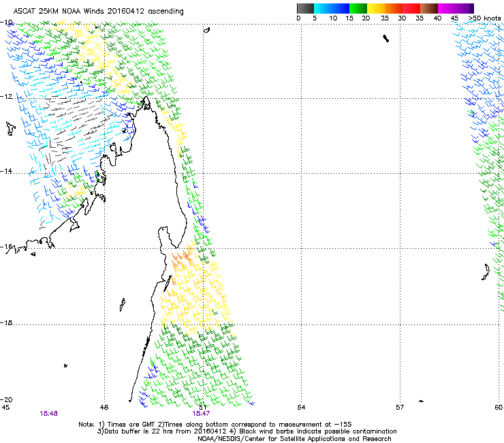Click the red 30-35 knots legend swatch

coord(411,8)
